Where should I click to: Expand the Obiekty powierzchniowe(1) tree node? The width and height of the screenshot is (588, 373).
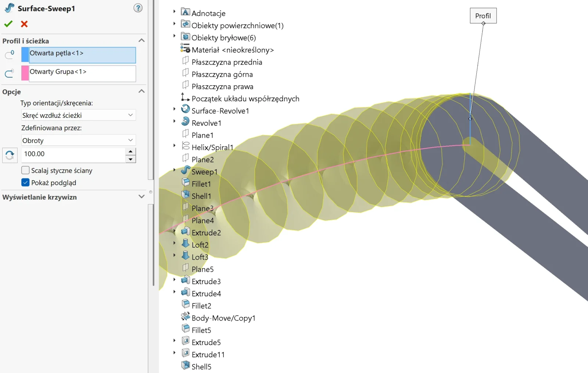175,24
